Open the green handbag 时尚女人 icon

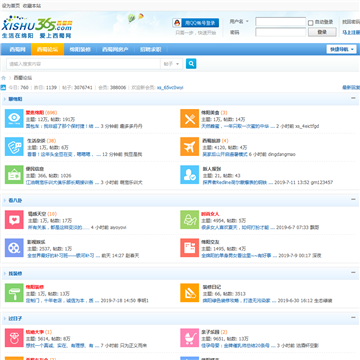click(190, 220)
